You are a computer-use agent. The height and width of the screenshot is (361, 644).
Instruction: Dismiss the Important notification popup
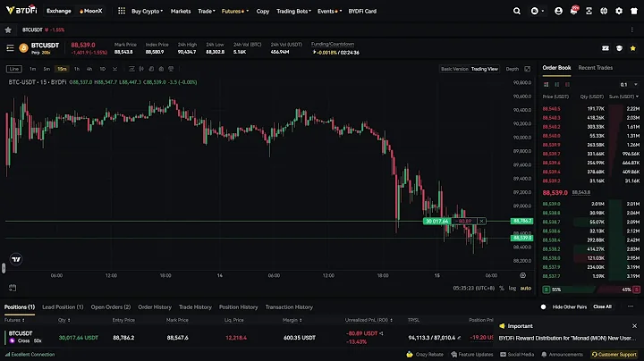click(634, 326)
